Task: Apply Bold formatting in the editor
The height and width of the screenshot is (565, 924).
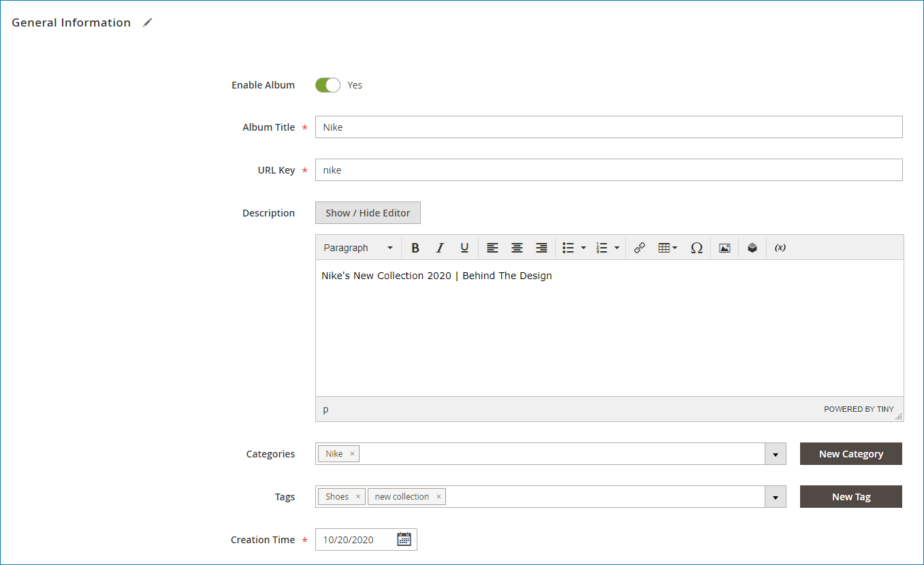Action: tap(415, 247)
